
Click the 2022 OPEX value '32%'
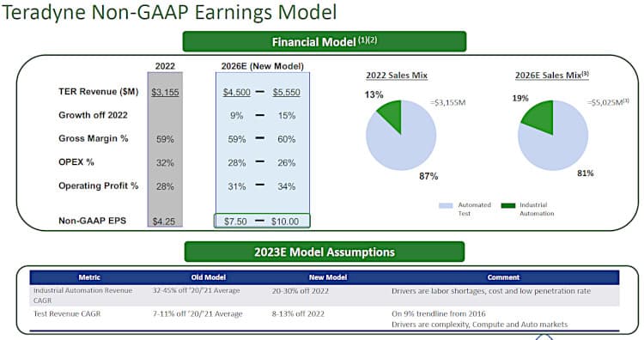(165, 163)
